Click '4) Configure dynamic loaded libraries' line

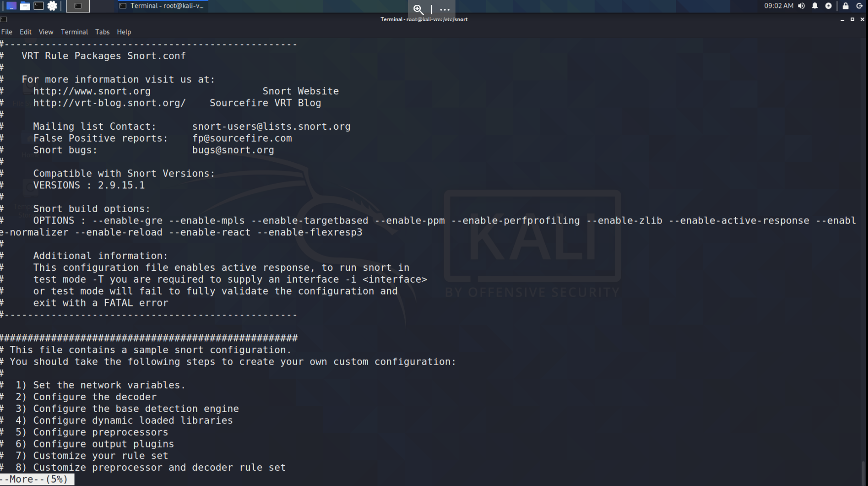[x=124, y=421]
